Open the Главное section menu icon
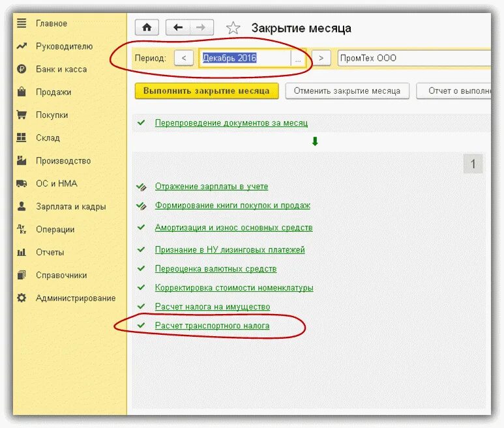The image size is (504, 428). 22,23
